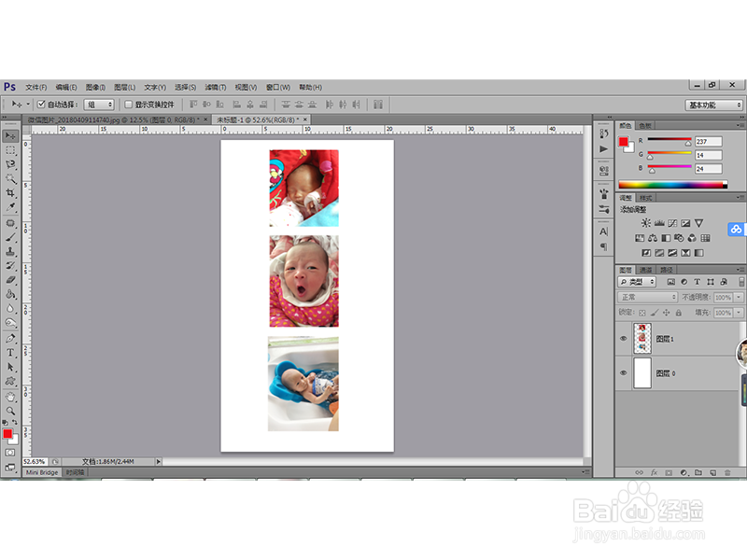Select the Eyedropper tool

coord(10,207)
